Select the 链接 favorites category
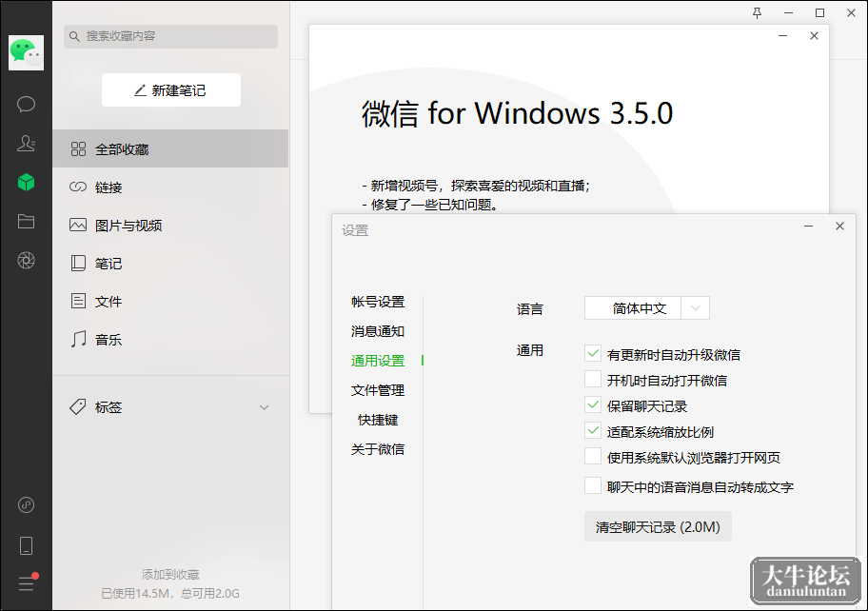The image size is (868, 611). (170, 187)
